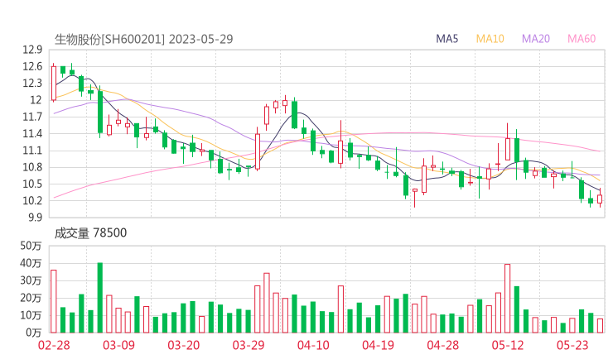
Task: Click the chart title 生物股份[SH600201] 2023-05-29
Action: (x=143, y=40)
